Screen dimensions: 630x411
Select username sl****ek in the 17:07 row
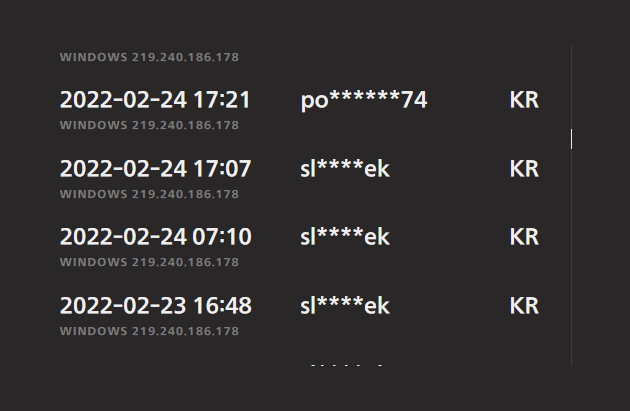345,168
